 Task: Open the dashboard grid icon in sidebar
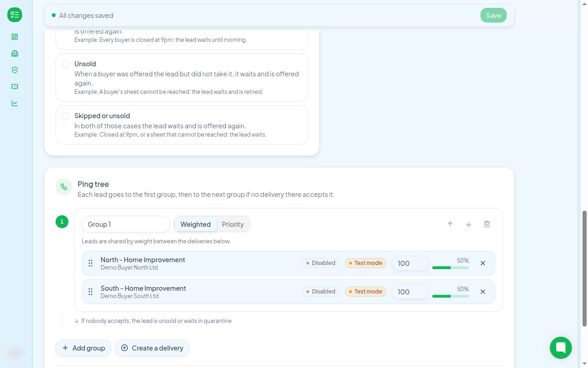point(15,37)
